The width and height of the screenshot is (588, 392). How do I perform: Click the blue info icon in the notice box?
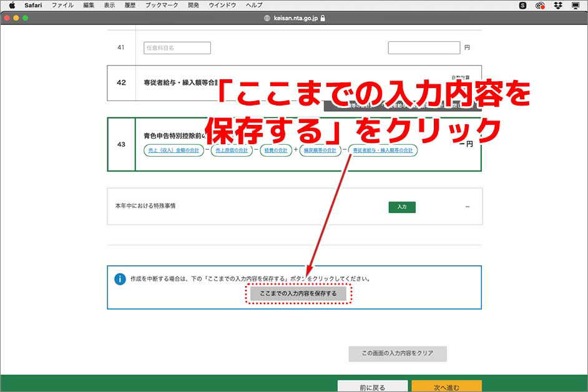120,279
